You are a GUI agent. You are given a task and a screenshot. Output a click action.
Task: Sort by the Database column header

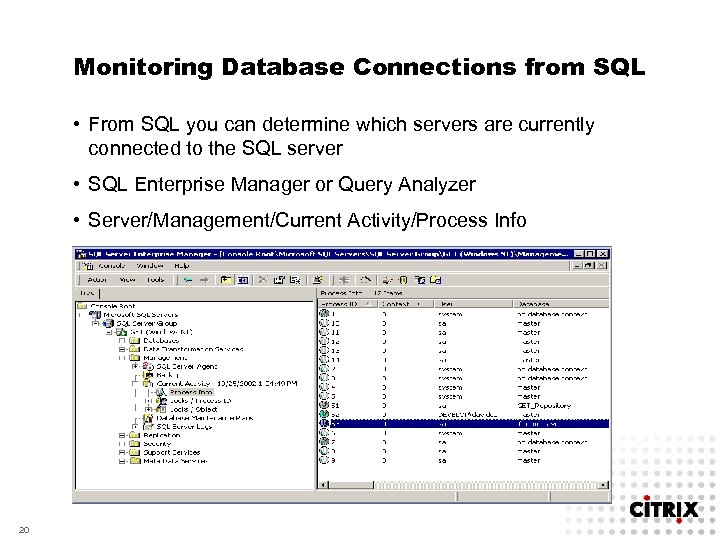(561, 304)
